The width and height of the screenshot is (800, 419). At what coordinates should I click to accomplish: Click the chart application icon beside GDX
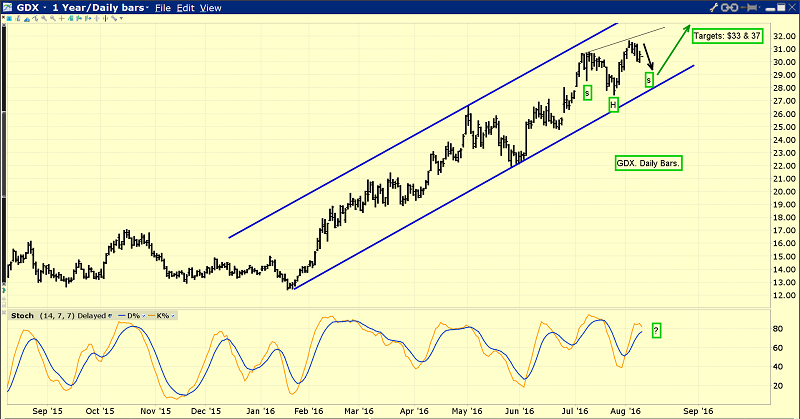tap(9, 8)
